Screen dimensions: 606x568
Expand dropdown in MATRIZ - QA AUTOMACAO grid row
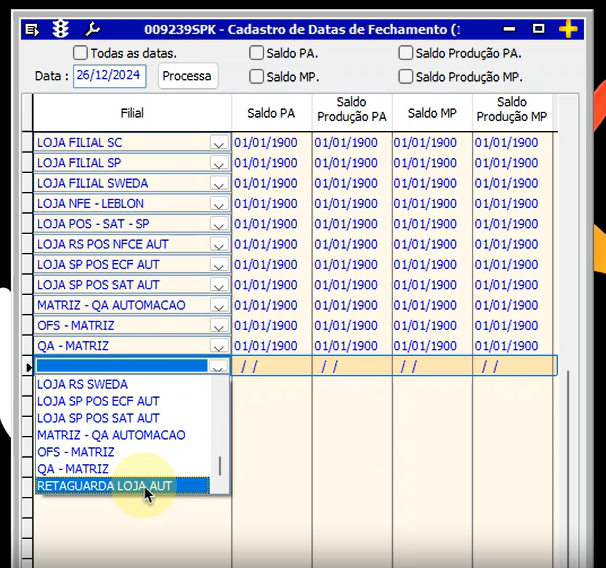pyautogui.click(x=219, y=305)
